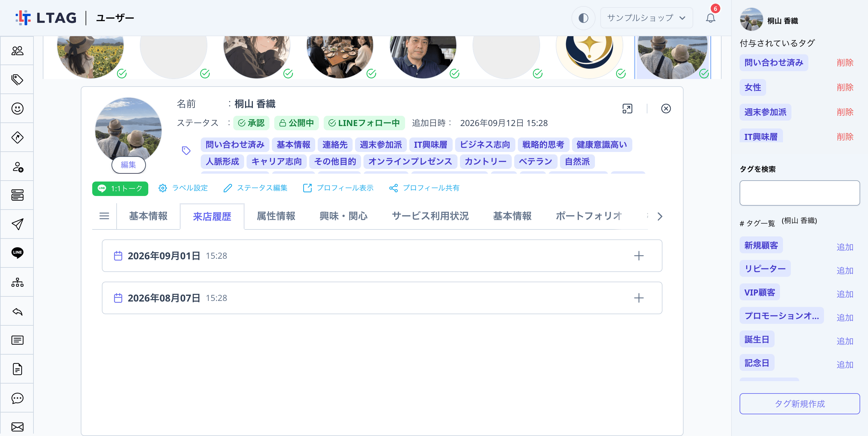
Task: Open the chat bubble sidebar icon
Action: click(x=17, y=398)
